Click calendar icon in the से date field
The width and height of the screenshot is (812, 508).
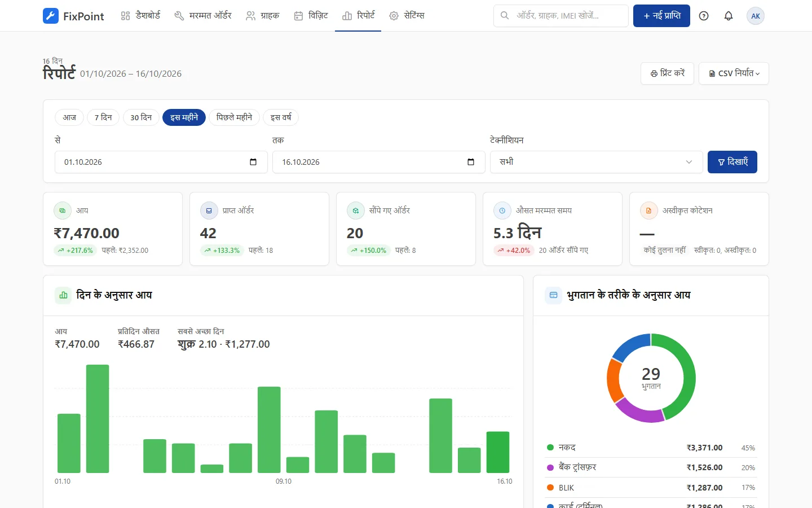click(x=253, y=162)
